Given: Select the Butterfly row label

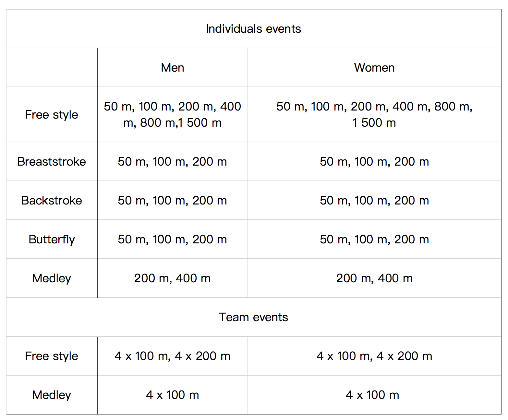Looking at the screenshot, I should 52,239.
